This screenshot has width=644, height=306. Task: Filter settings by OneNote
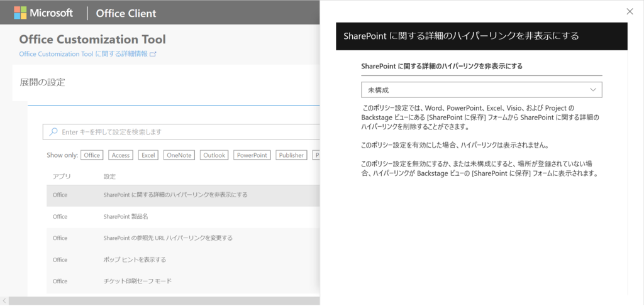[179, 155]
